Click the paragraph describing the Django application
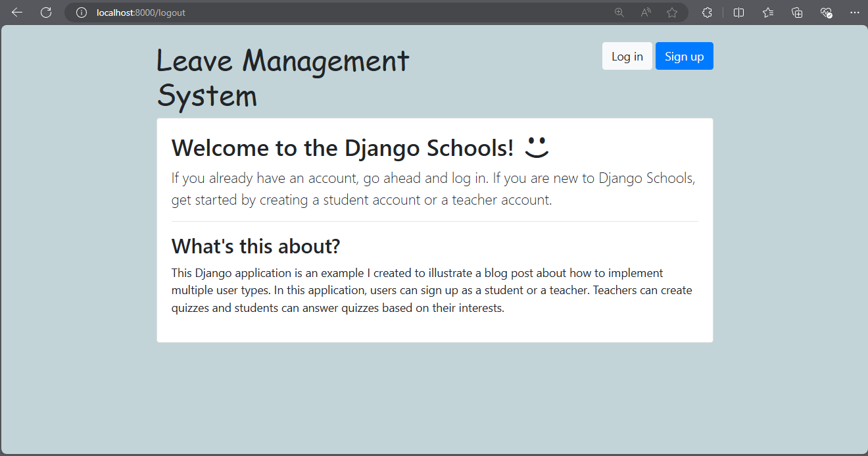The height and width of the screenshot is (456, 868). (431, 290)
